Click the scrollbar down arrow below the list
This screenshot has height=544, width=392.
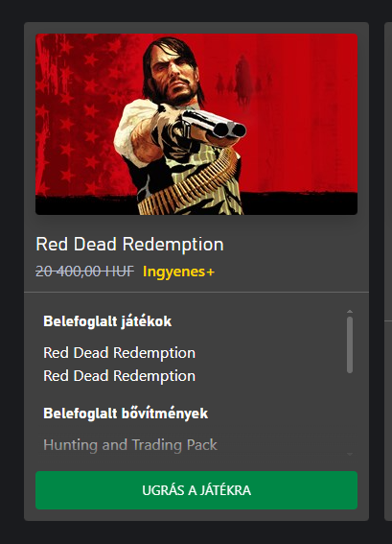pos(350,454)
